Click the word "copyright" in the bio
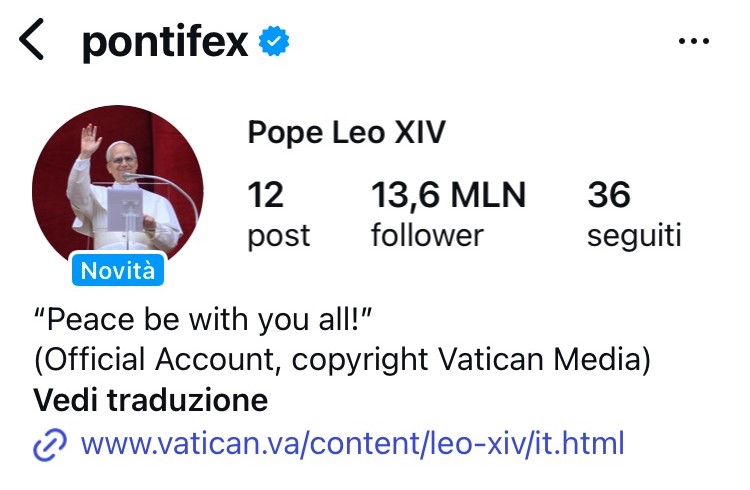 (x=360, y=360)
